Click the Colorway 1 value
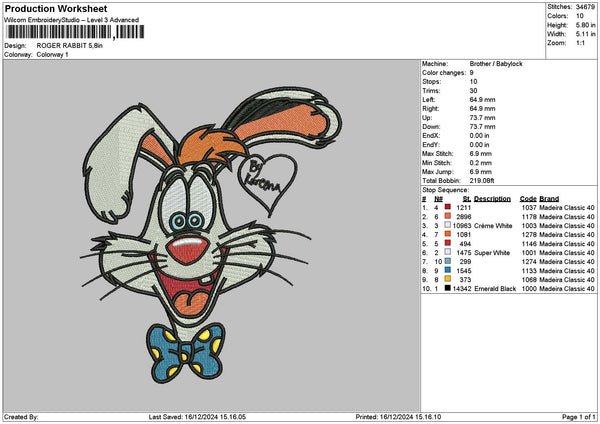 tap(53, 53)
